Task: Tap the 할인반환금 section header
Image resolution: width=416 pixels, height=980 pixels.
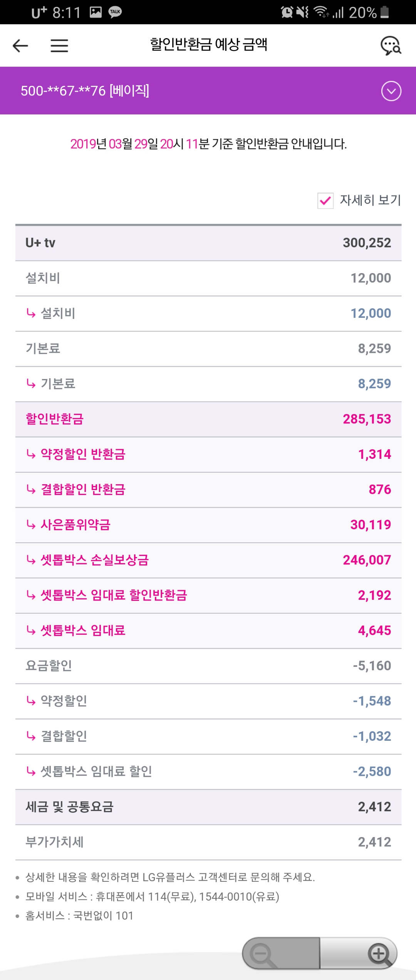Action: [x=208, y=419]
